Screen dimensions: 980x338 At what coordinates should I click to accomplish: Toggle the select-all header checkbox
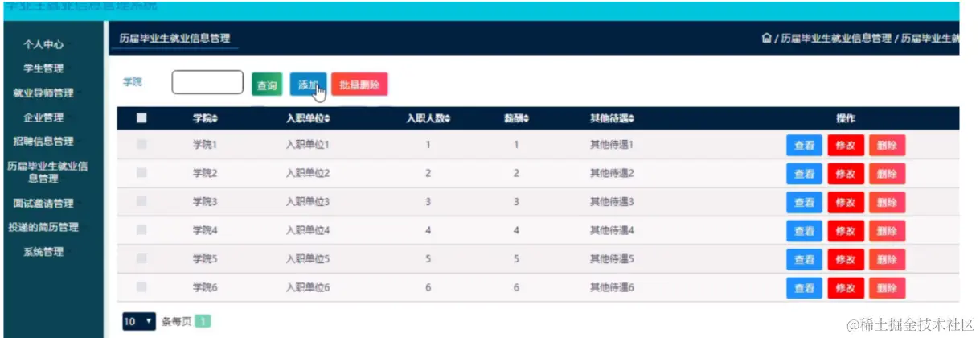[142, 118]
